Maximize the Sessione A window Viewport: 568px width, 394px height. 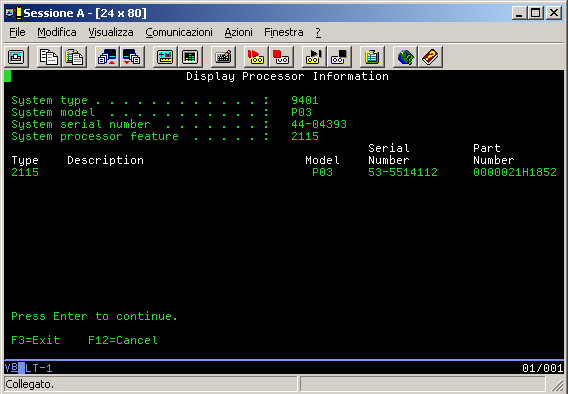(535, 13)
